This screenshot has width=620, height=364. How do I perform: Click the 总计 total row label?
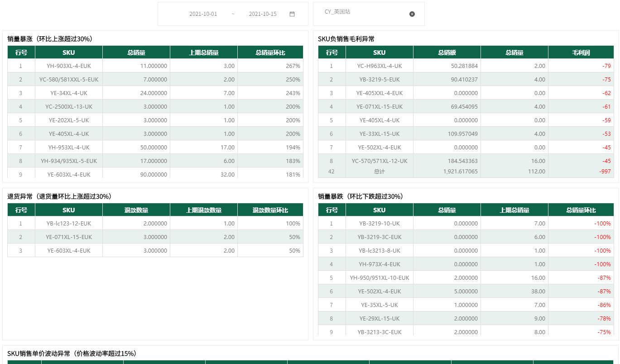pyautogui.click(x=380, y=172)
